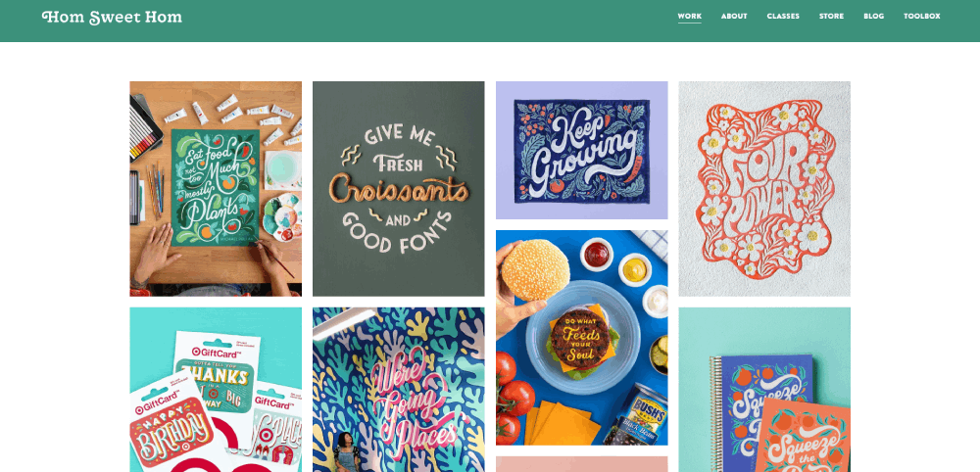View the Give Me Fresh Croissants project
Image resolution: width=980 pixels, height=472 pixels.
[x=398, y=189]
